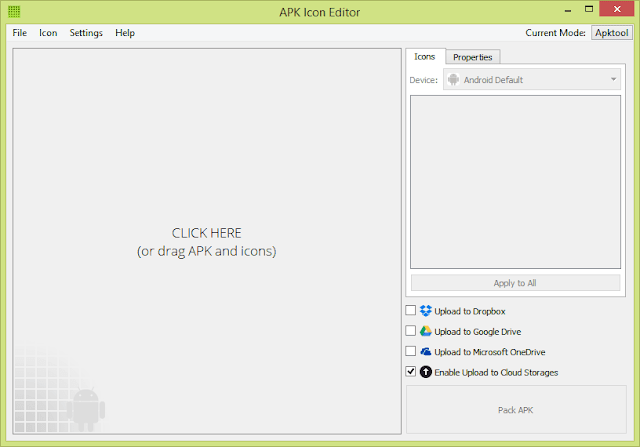Click the Pack APK button
This screenshot has width=640, height=447.
[516, 409]
